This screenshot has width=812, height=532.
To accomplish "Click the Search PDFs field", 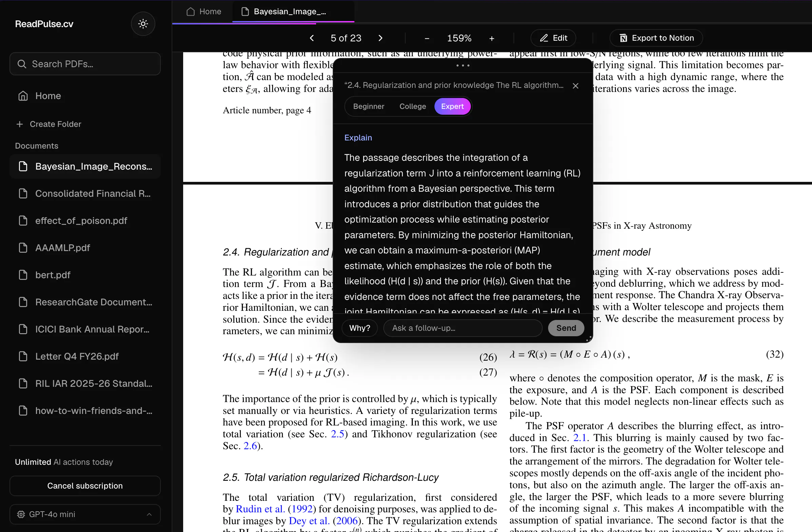I will (x=85, y=64).
